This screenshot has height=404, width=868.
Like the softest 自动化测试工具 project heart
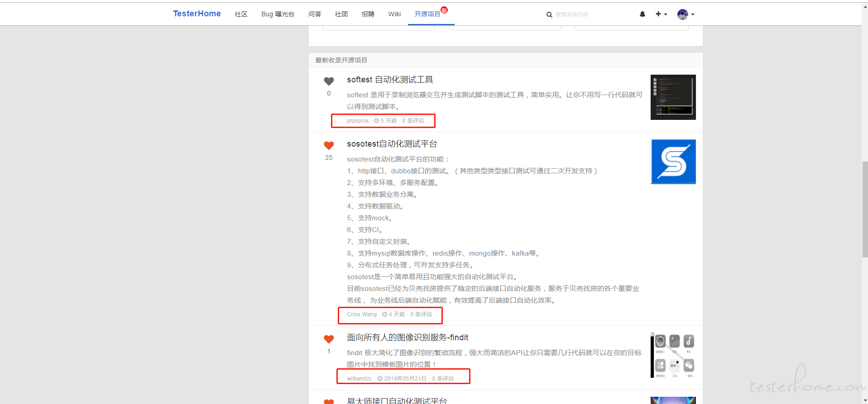click(x=329, y=81)
